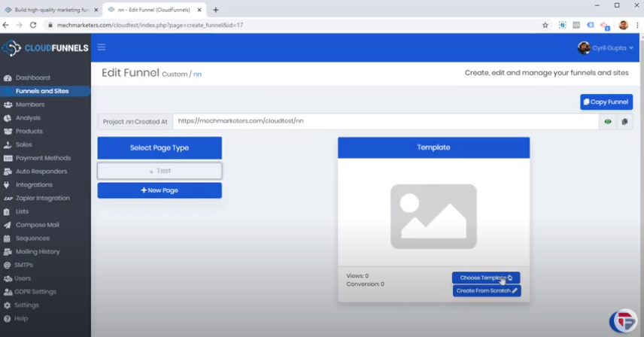Open a new browser tab
644x337 pixels.
(216, 10)
